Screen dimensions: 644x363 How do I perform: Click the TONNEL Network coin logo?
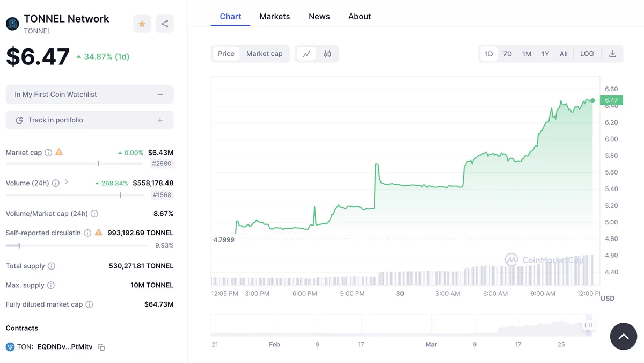coord(12,24)
